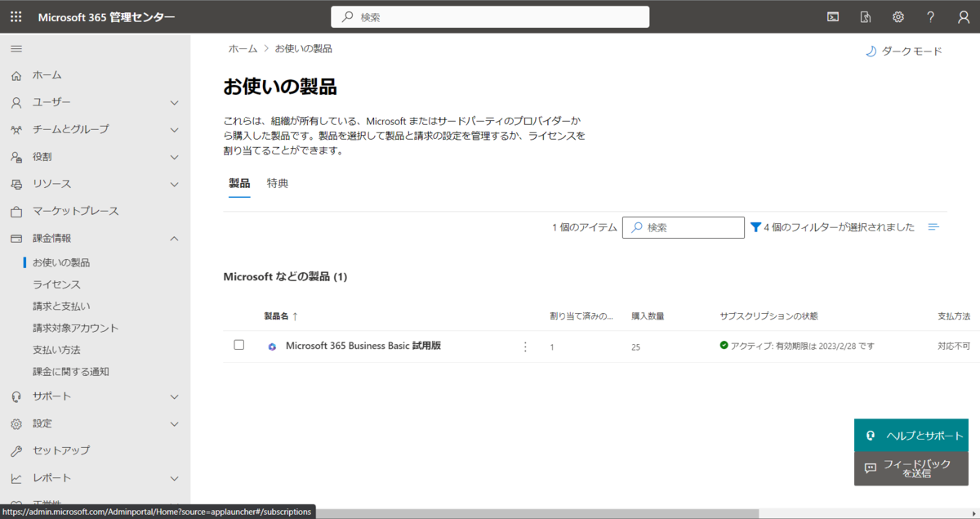Image resolution: width=980 pixels, height=519 pixels.
Task: Open Microsoft 365 Business Basic 試用版 link
Action: (x=363, y=346)
